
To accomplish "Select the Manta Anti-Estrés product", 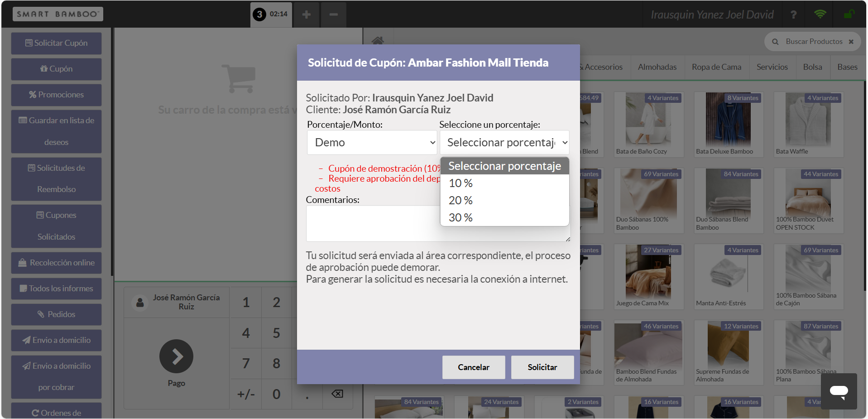I will [x=728, y=277].
